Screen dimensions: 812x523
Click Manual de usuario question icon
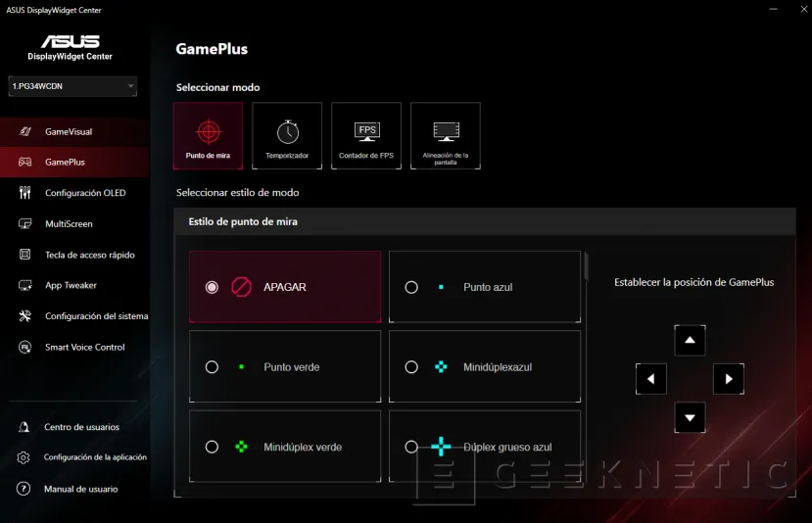(x=24, y=489)
